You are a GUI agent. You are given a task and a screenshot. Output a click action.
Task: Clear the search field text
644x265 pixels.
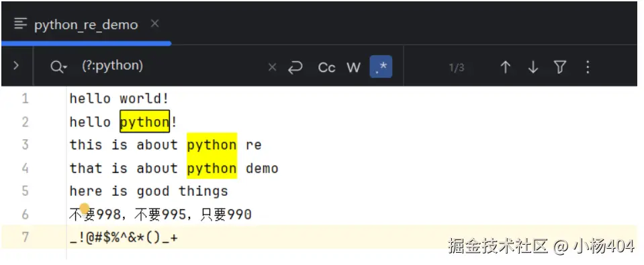click(x=272, y=67)
